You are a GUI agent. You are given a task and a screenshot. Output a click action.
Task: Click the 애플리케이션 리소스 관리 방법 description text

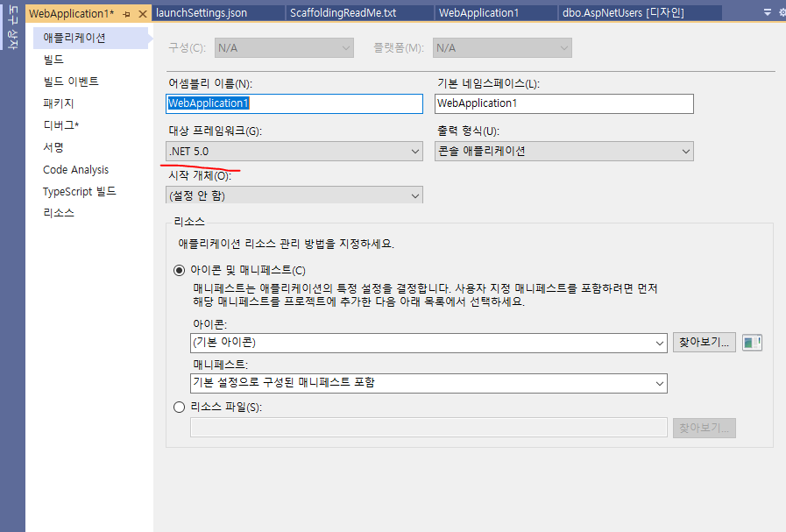[287, 245]
